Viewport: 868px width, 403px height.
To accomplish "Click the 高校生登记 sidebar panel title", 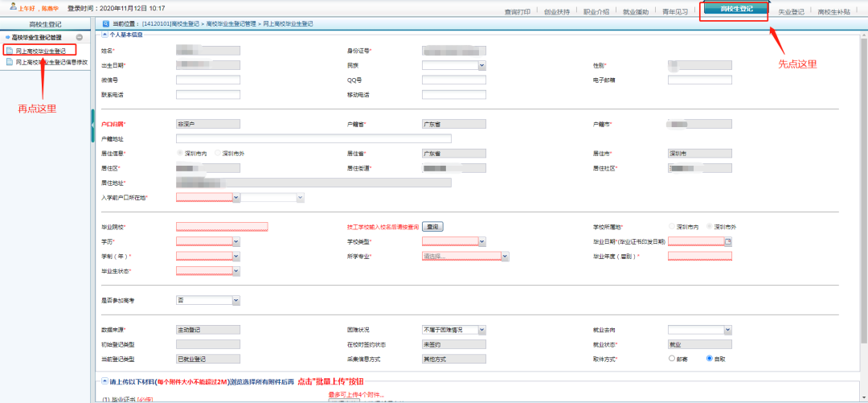I will 45,24.
